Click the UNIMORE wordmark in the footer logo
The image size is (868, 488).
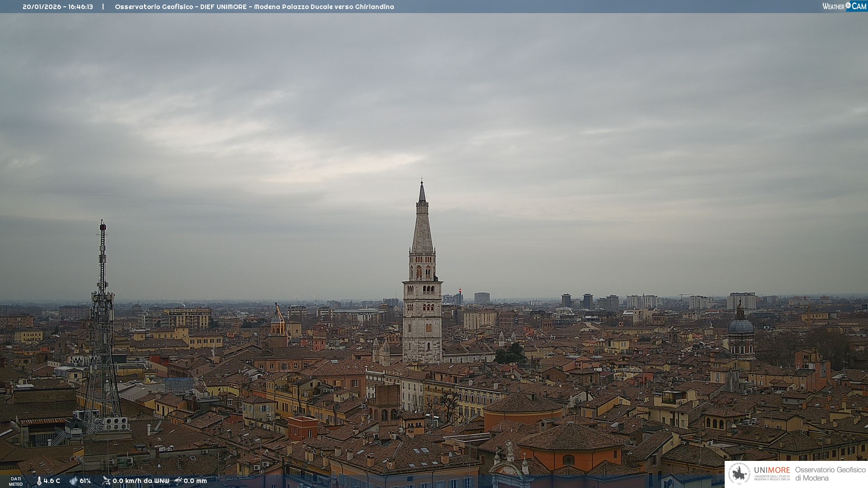pyautogui.click(x=772, y=470)
